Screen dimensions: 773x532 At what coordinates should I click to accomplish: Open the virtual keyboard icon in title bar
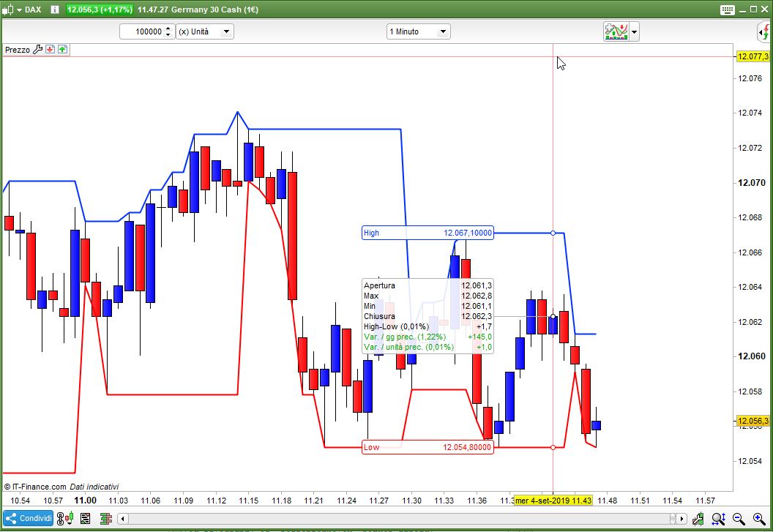[727, 10]
